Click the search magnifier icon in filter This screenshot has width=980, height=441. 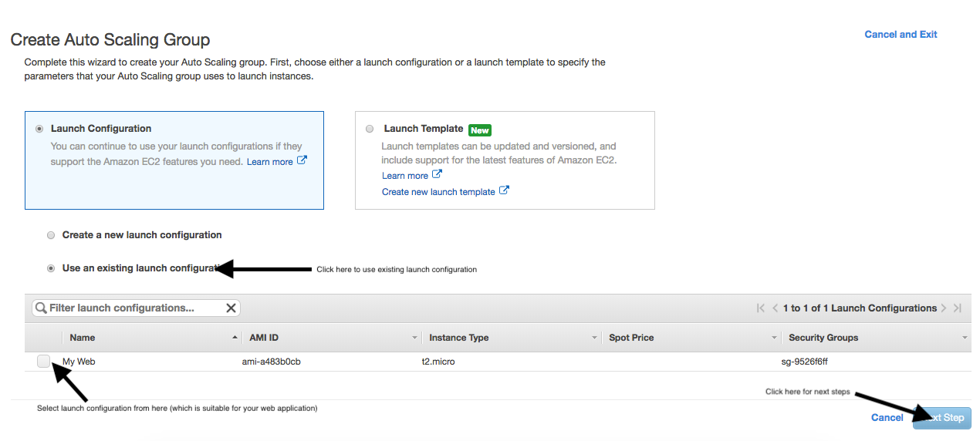[x=41, y=308]
